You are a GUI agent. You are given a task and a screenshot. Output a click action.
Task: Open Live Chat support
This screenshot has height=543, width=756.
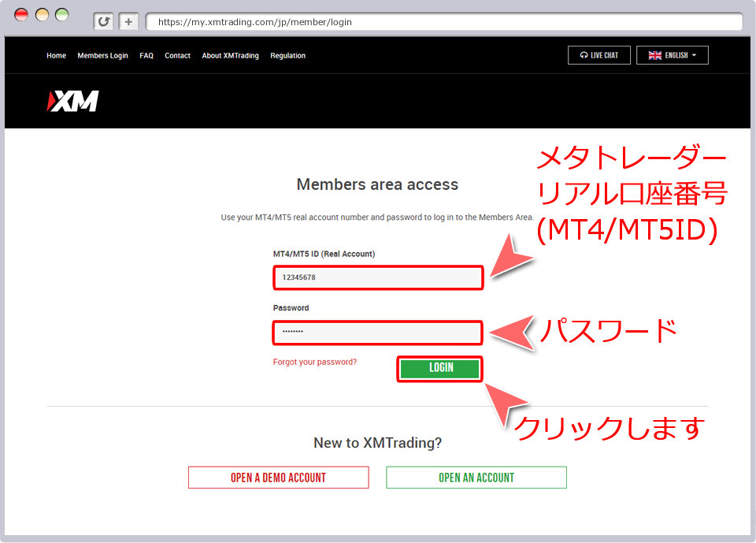coord(598,55)
